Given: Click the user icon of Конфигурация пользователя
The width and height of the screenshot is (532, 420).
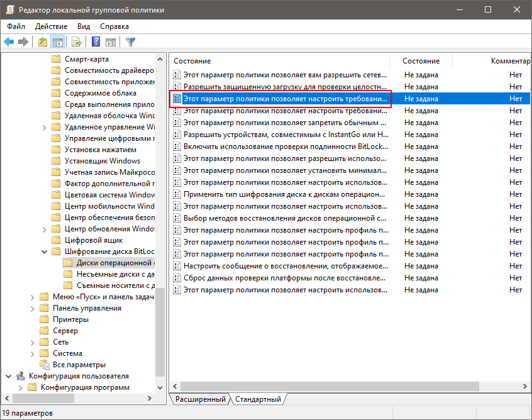Looking at the screenshot, I should [x=21, y=376].
